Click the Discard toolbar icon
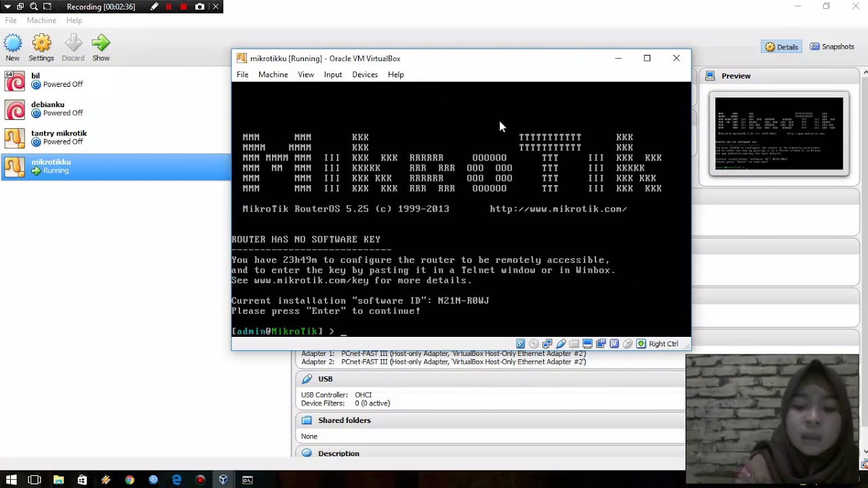The height and width of the screenshot is (488, 868). [x=73, y=43]
